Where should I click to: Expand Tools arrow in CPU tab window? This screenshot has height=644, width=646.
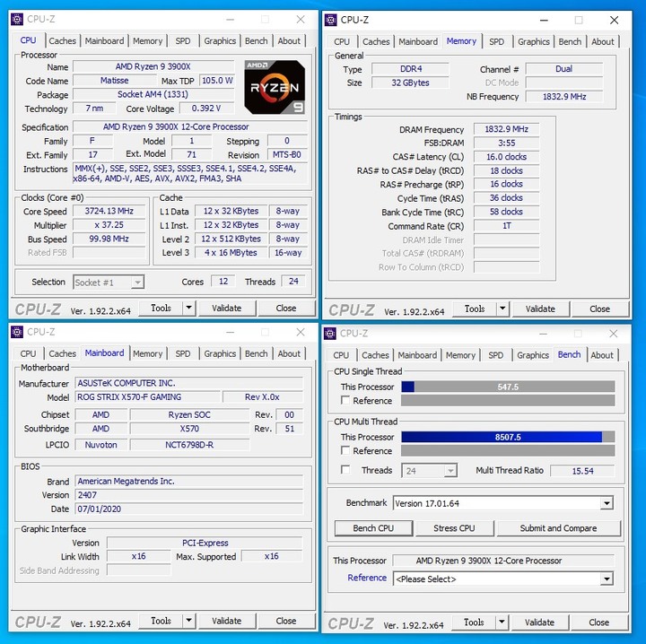[x=188, y=308]
